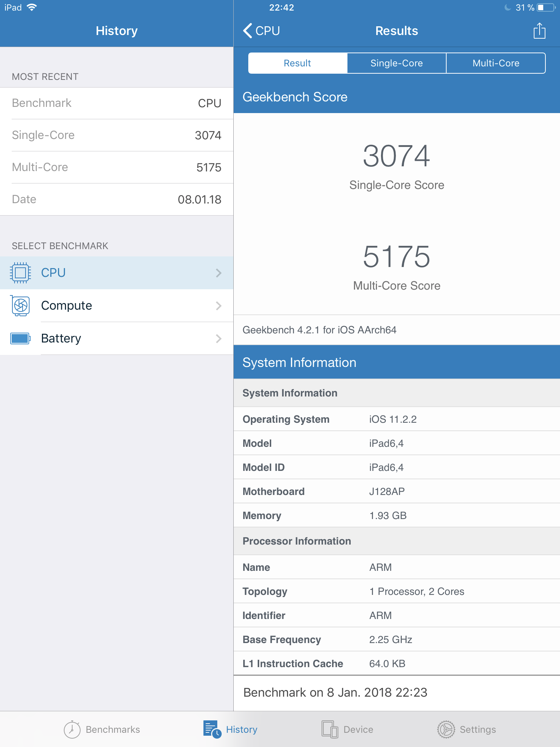Screen dimensions: 560x747
Task: Select the Compute GPU fan icon
Action: (20, 306)
